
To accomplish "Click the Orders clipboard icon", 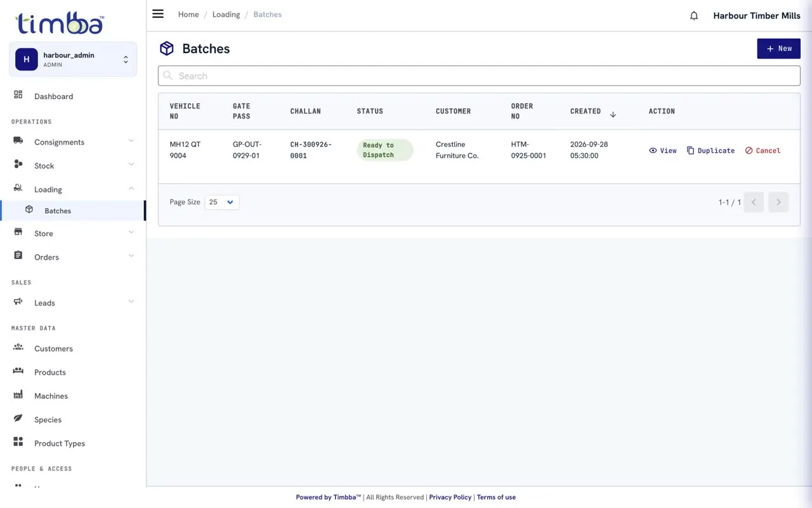I will coord(18,256).
